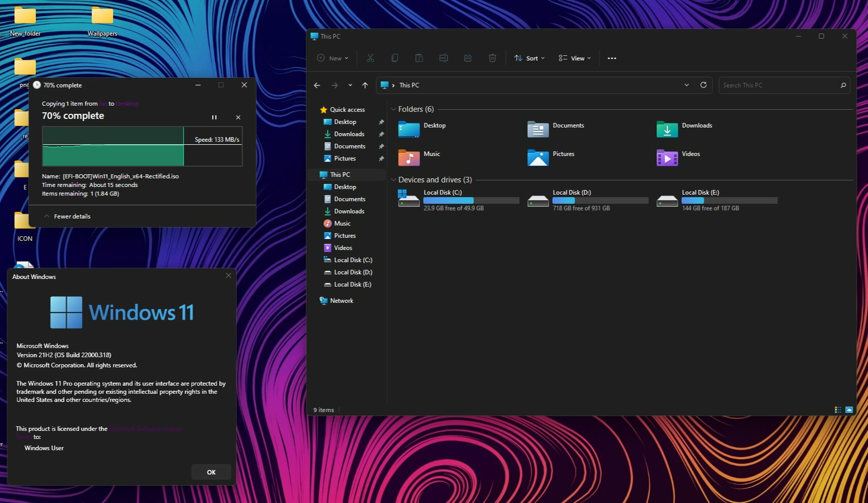Image resolution: width=868 pixels, height=503 pixels.
Task: Select the Local Disk (D:) drive tile
Action: [x=587, y=200]
